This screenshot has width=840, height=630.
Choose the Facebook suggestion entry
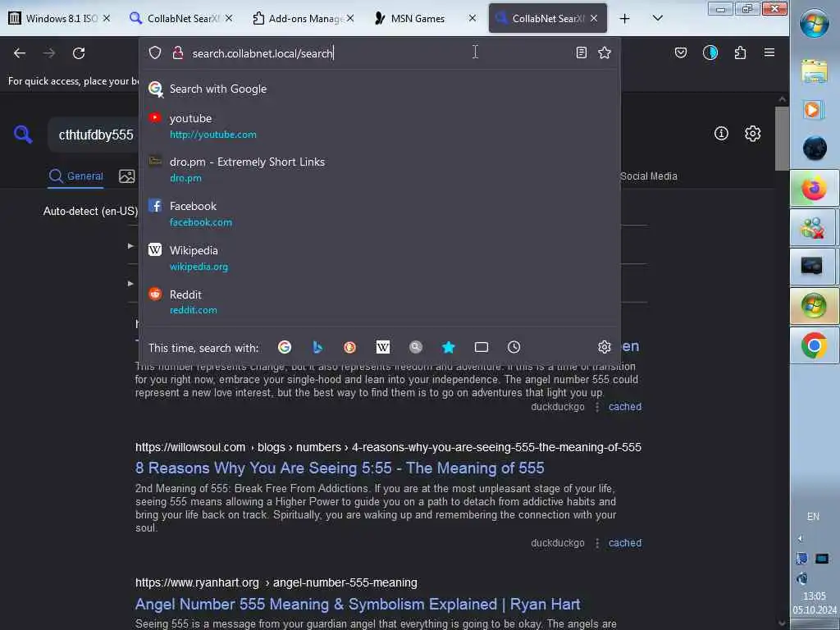(x=379, y=214)
